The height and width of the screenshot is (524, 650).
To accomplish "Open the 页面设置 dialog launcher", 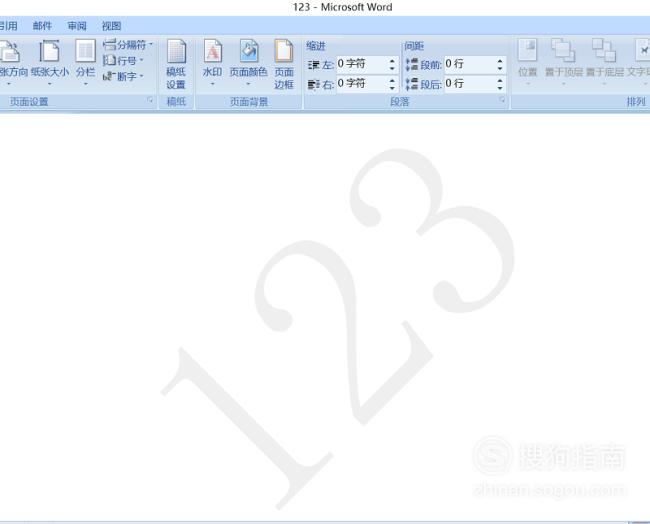I will tap(150, 100).
